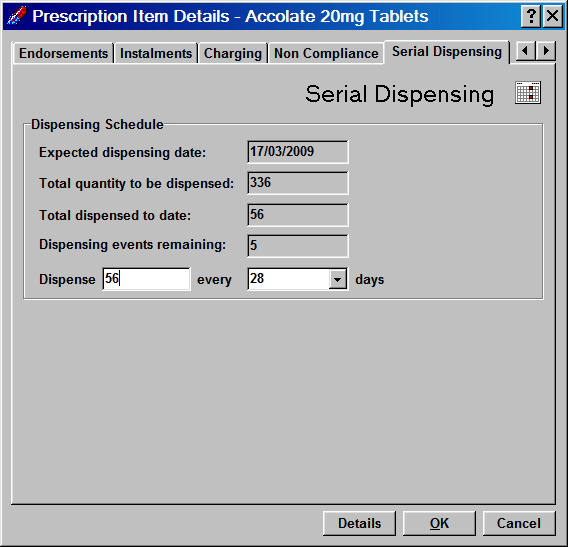Click the Total quantity to be dispensed field
568x547 pixels.
point(298,183)
